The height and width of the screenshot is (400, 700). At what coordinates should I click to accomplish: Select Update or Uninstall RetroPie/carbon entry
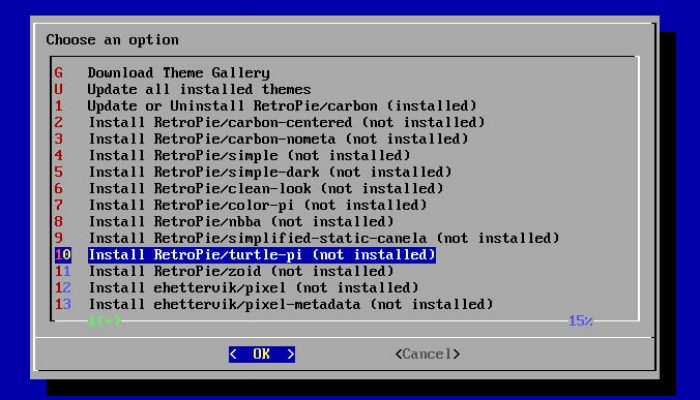click(x=266, y=106)
